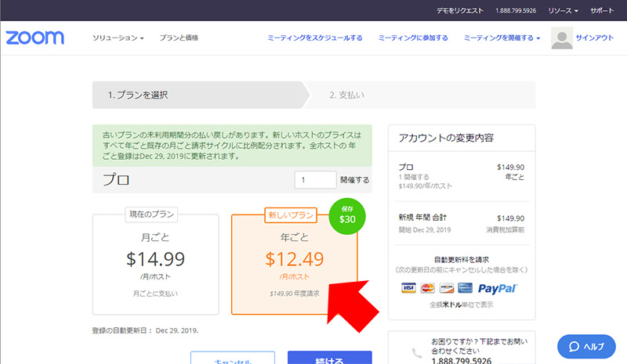Click the American Express card icon
This screenshot has height=364, width=627.
point(465,289)
